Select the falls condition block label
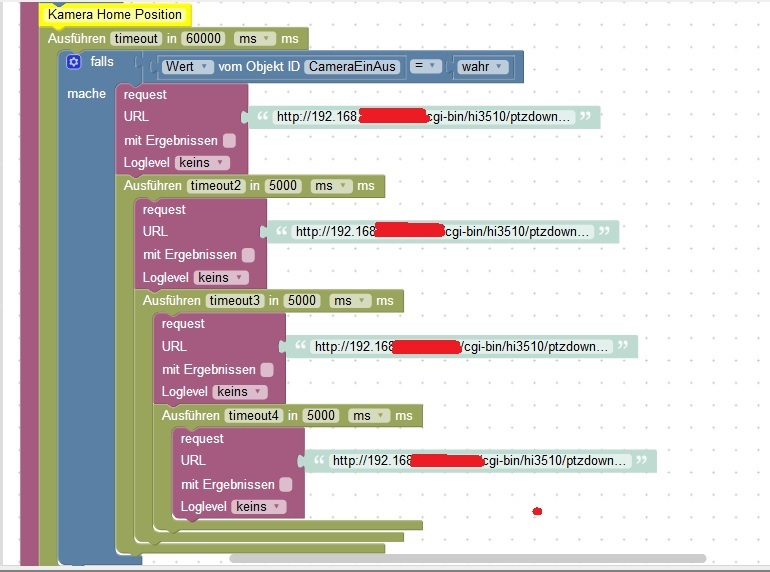The height and width of the screenshot is (572, 770). click(102, 62)
